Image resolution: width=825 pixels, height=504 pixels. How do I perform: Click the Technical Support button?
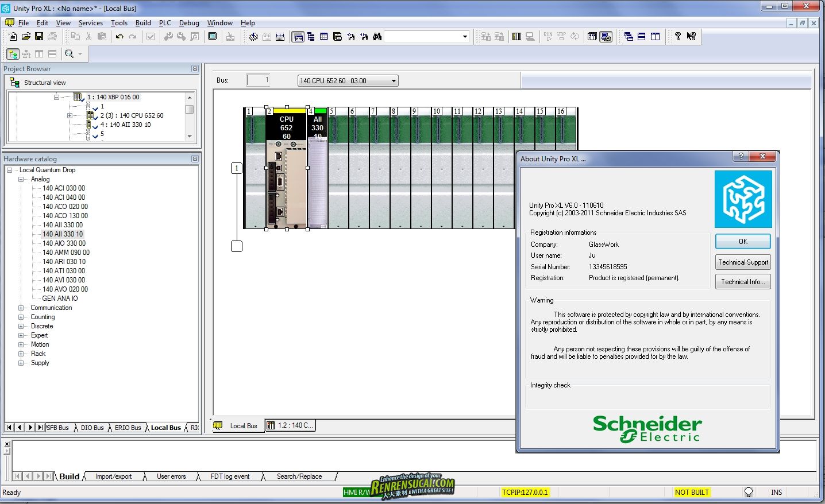pos(743,262)
